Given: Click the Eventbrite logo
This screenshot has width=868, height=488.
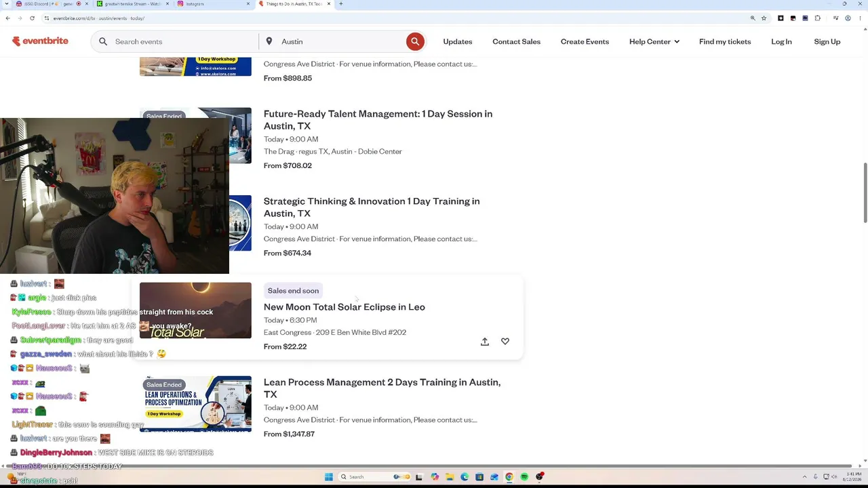Looking at the screenshot, I should 40,41.
